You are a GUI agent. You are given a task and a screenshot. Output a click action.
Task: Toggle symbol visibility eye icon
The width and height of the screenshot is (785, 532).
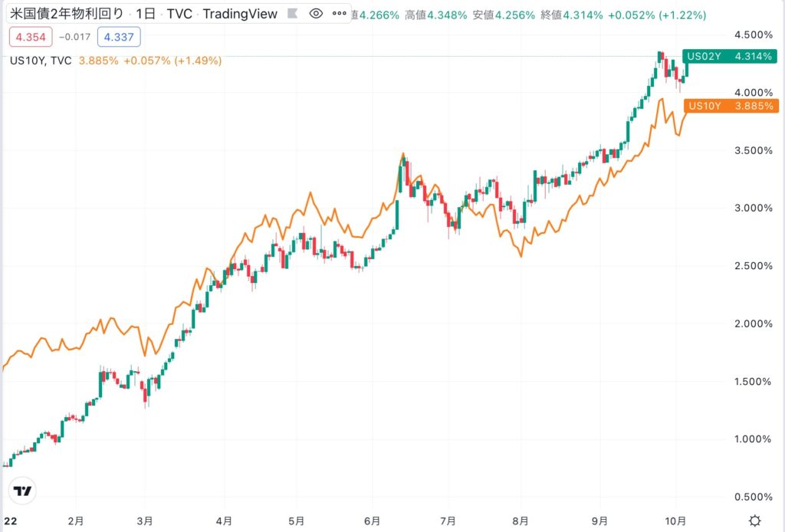point(315,14)
